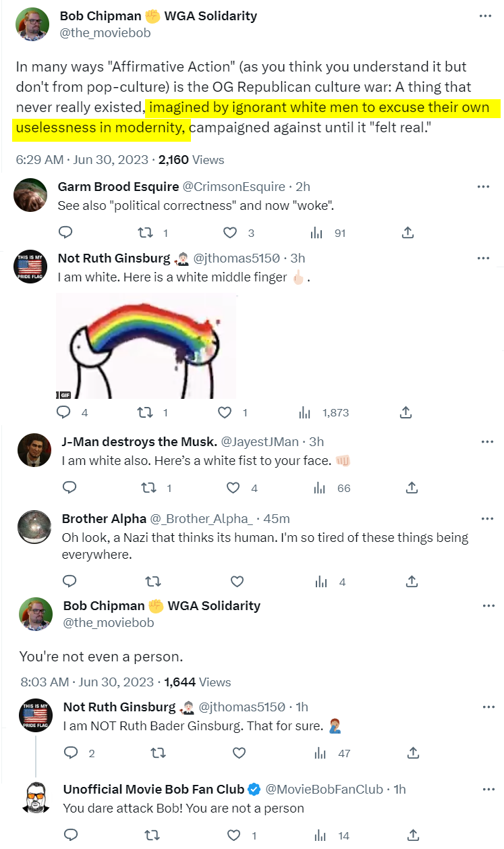Retweet Garm Brood Esquire's tweet

(146, 233)
